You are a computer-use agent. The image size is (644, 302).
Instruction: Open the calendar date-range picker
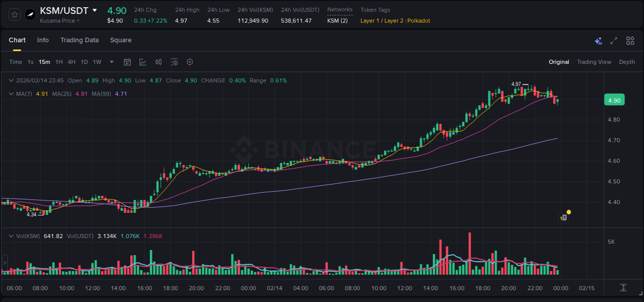[127, 62]
